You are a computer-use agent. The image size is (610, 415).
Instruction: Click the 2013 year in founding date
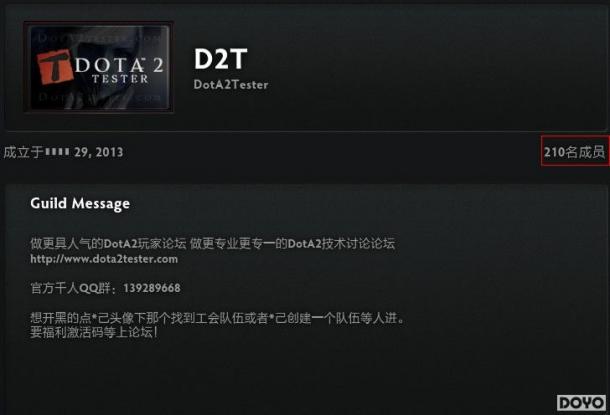point(109,152)
